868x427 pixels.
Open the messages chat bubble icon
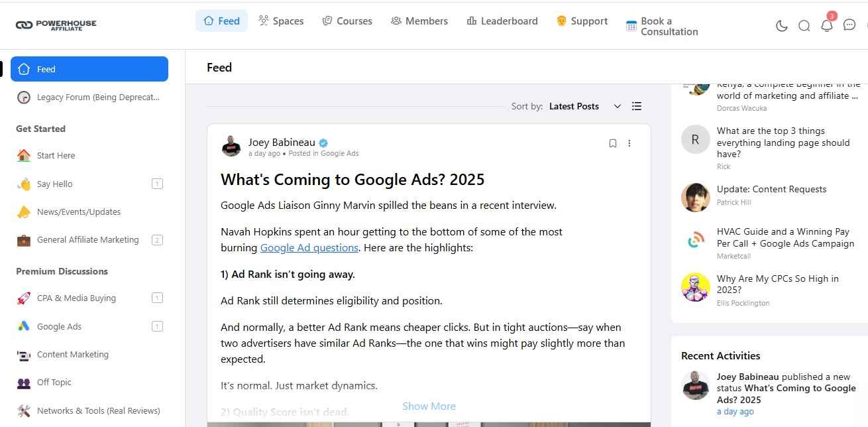pos(849,25)
